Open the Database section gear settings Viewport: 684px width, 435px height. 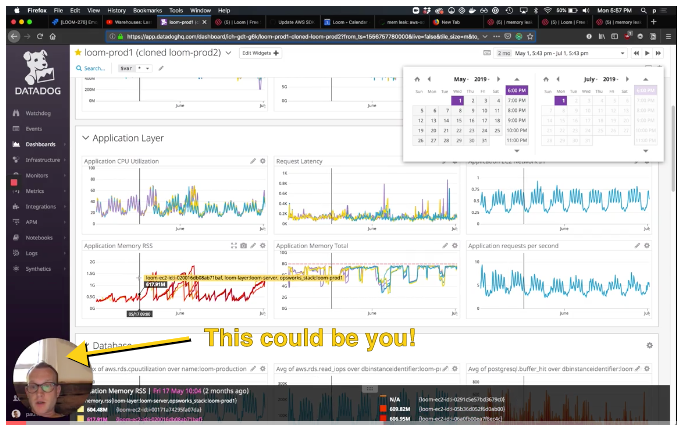(650, 345)
